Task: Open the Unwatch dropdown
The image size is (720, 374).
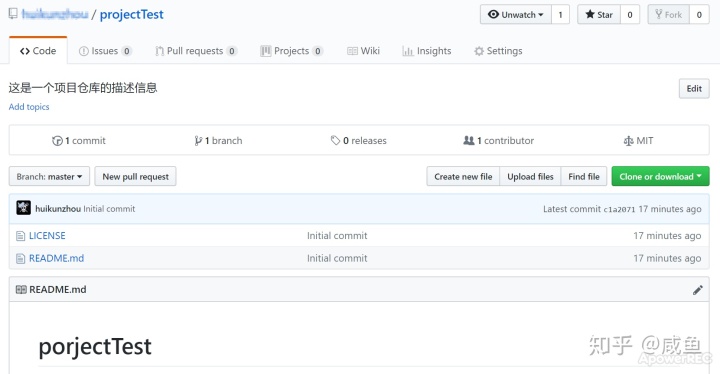Action: 516,14
